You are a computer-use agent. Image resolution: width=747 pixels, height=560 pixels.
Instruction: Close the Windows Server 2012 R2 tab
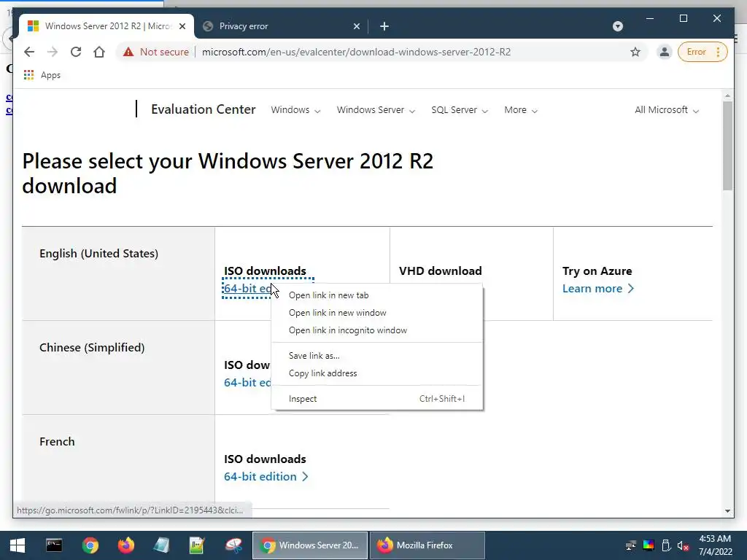coord(182,26)
